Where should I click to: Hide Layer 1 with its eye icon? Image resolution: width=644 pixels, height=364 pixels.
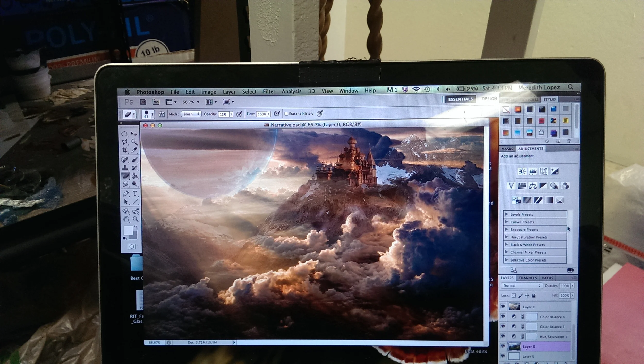tap(503, 306)
